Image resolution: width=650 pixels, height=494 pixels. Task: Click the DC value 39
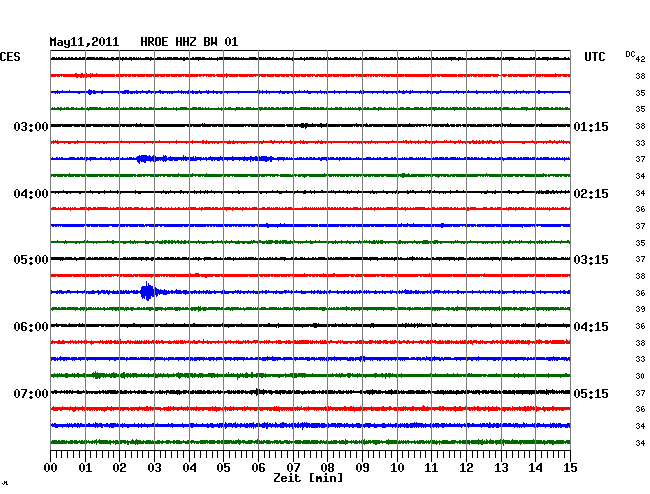[640, 309]
